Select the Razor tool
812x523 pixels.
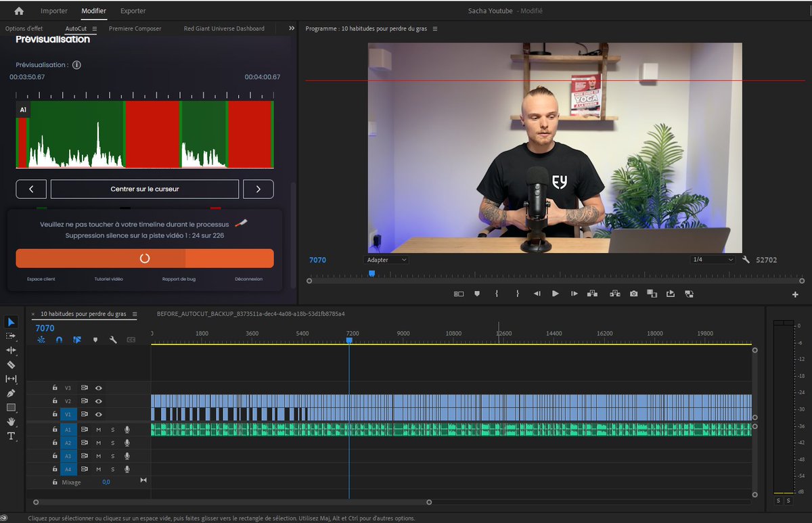pyautogui.click(x=11, y=364)
